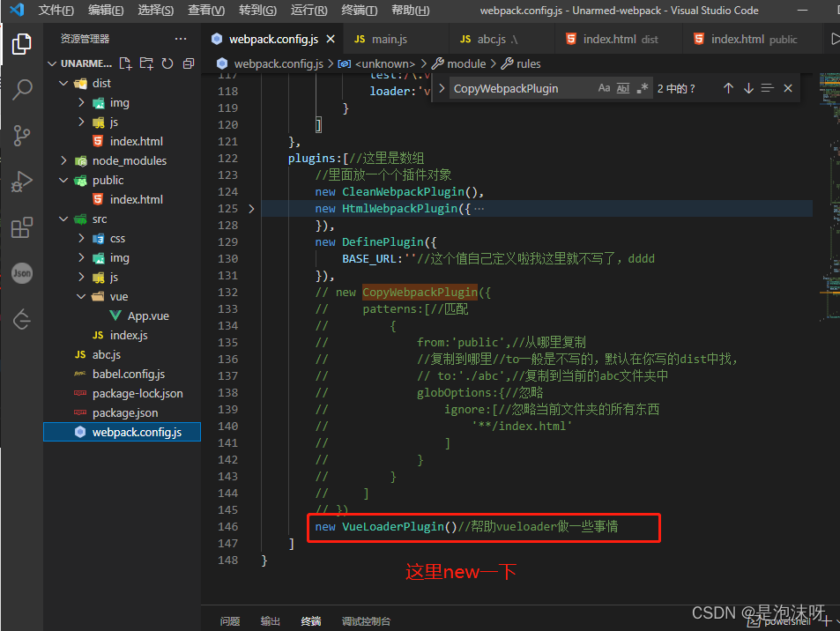Open the Search panel in the activity bar
Image resolution: width=840 pixels, height=631 pixels.
tap(21, 89)
